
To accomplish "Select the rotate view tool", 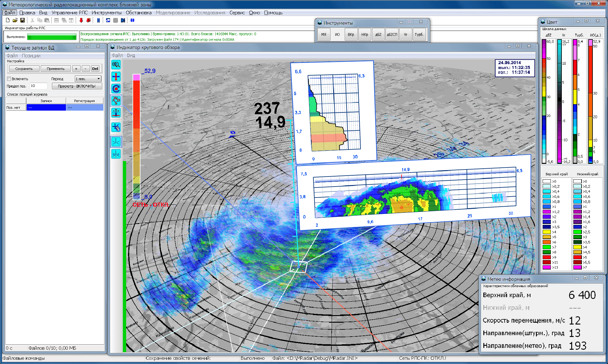I will (x=116, y=89).
